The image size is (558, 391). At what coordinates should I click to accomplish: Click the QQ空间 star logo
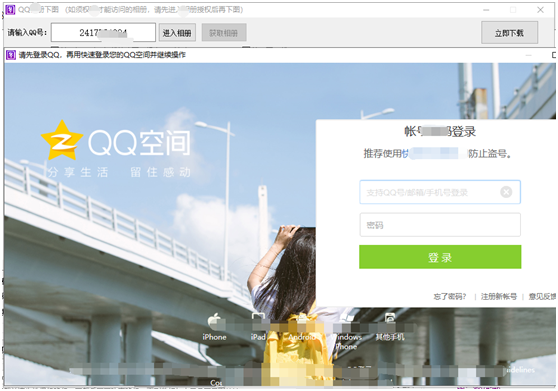[62, 140]
